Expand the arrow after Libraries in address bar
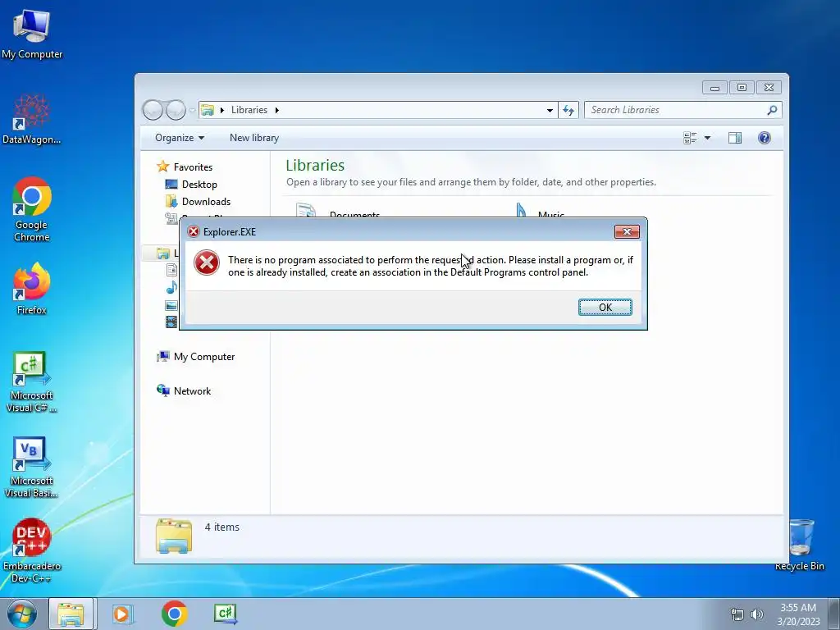The width and height of the screenshot is (840, 630). click(x=277, y=110)
